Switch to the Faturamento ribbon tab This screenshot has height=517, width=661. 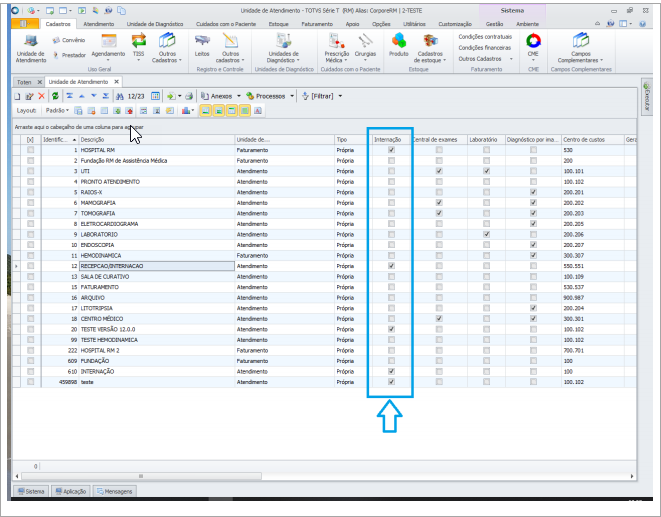317,24
